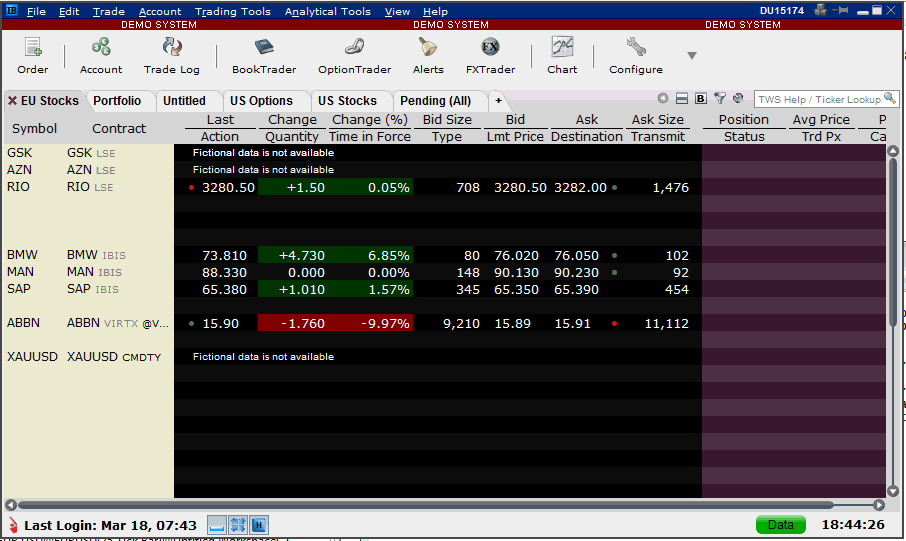The width and height of the screenshot is (906, 541).
Task: Click the small wrench page-settings icon
Action: pos(738,98)
